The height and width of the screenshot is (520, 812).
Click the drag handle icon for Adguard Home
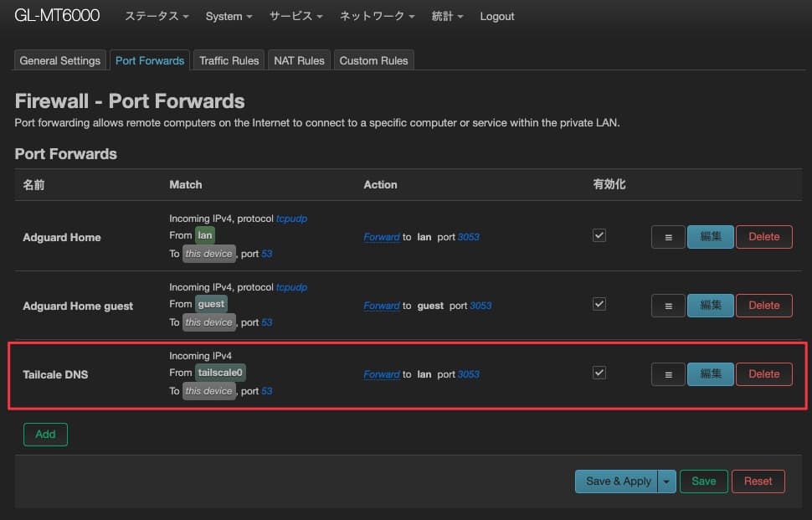tap(668, 237)
